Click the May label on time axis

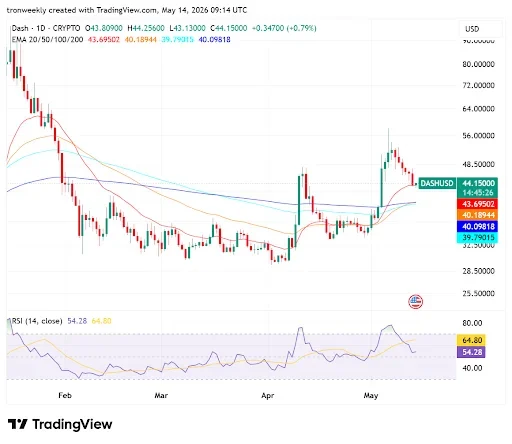click(x=371, y=396)
